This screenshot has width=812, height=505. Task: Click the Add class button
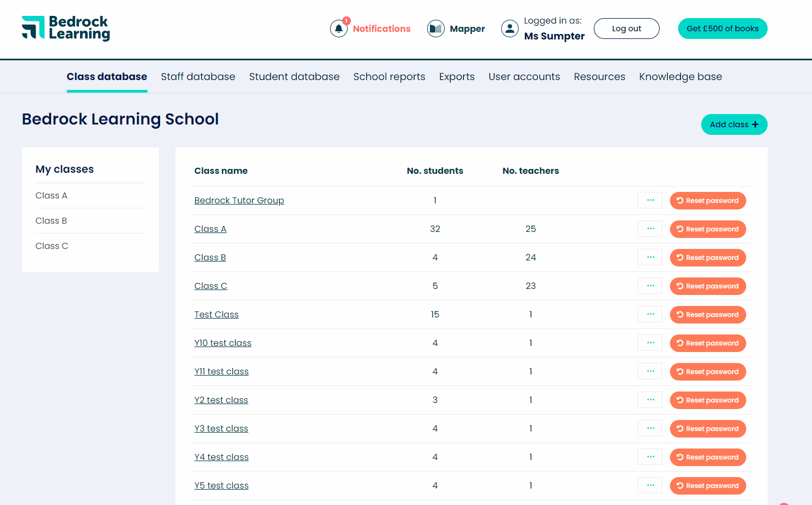[x=734, y=124]
